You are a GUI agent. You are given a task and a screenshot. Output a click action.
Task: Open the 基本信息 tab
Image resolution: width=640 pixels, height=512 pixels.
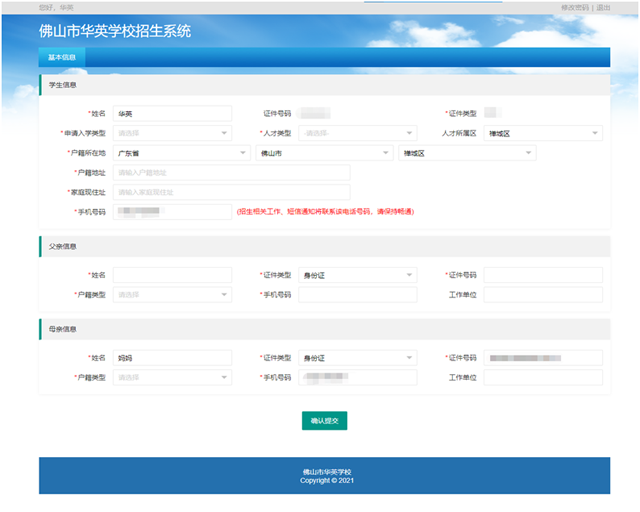point(62,58)
